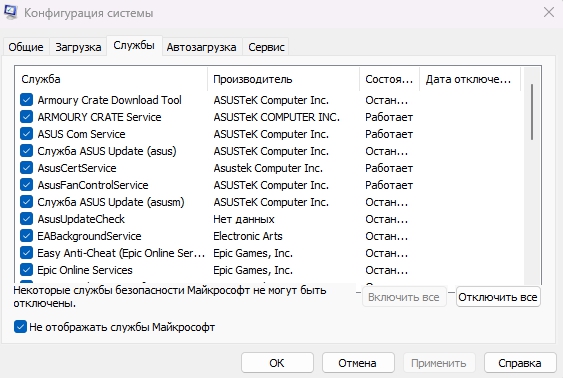Click Electronic Arts manufacturer cell
563x378 pixels.
248,236
